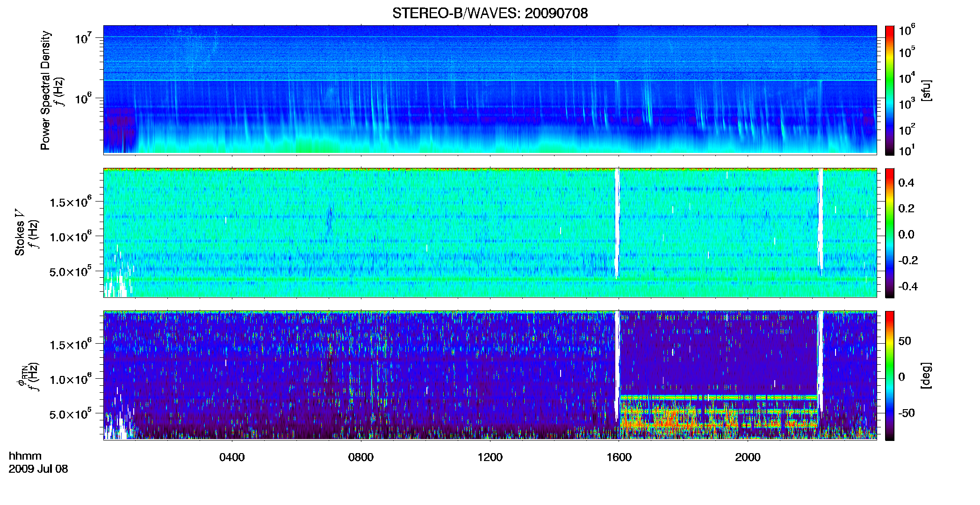Click the power spectral density colorbar
980x505 pixels.
[889, 90]
